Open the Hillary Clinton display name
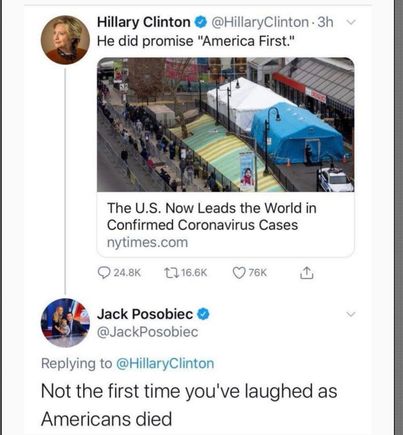 coord(144,22)
